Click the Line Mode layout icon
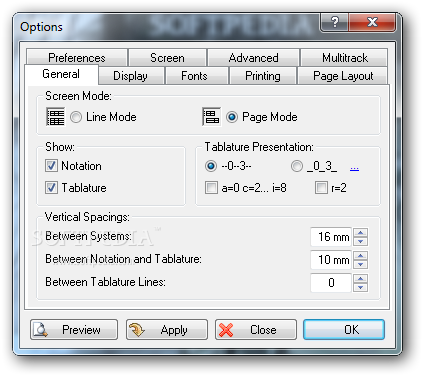Viewport: 423px width, 376px height. (x=55, y=117)
